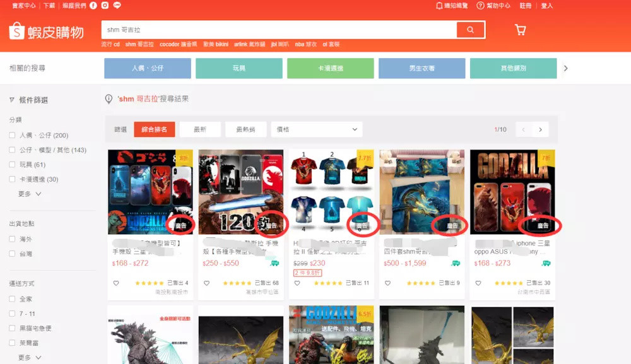631x364 pixels.
Task: Open the 其他類別 related search
Action: point(514,68)
